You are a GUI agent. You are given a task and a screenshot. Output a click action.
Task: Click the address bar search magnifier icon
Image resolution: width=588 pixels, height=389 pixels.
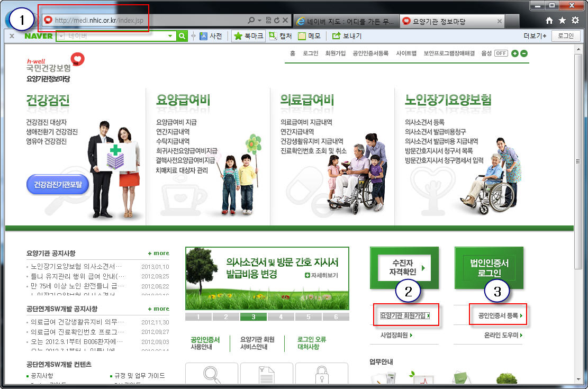(x=251, y=20)
